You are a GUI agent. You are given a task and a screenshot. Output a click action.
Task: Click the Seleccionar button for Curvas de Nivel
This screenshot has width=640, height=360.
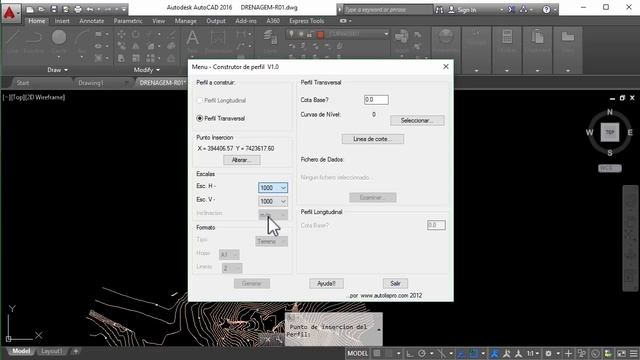417,120
